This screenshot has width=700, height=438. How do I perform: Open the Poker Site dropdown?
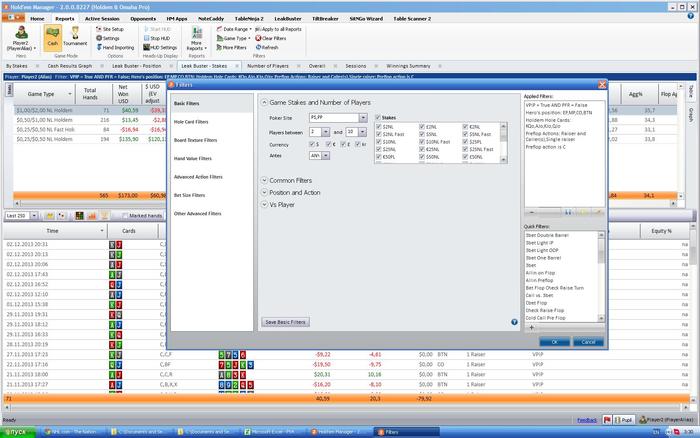(x=363, y=118)
